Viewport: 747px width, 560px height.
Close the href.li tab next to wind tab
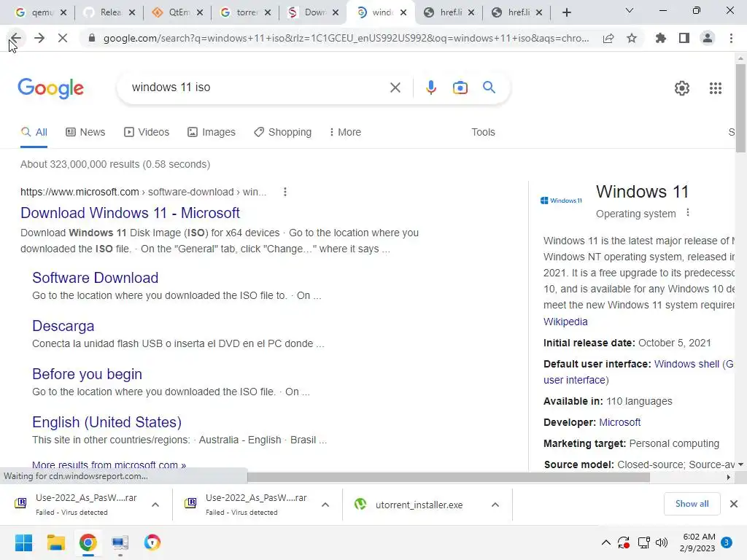coord(471,13)
